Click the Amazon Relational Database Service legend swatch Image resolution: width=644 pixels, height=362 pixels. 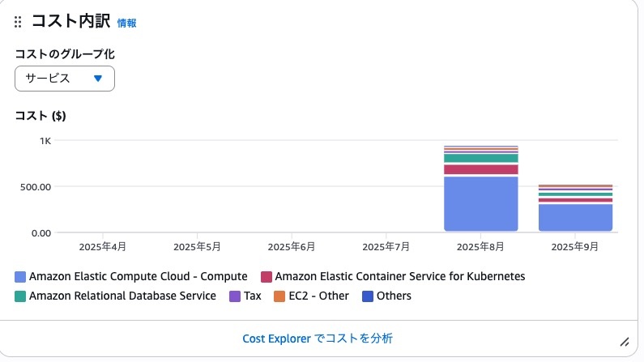[x=20, y=296]
